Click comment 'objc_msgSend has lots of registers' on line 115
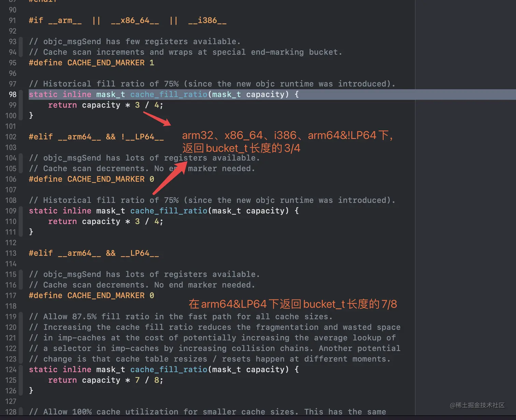Image resolution: width=516 pixels, height=420 pixels. pyautogui.click(x=144, y=275)
